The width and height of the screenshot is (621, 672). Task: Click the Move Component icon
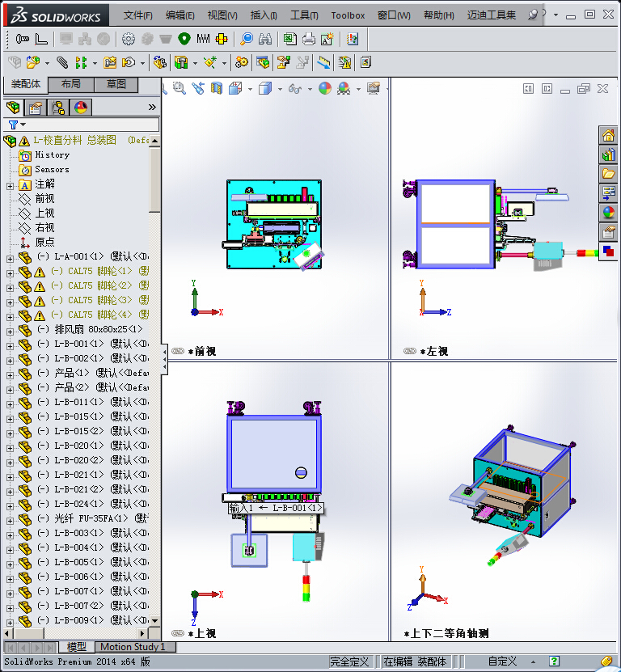point(129,62)
